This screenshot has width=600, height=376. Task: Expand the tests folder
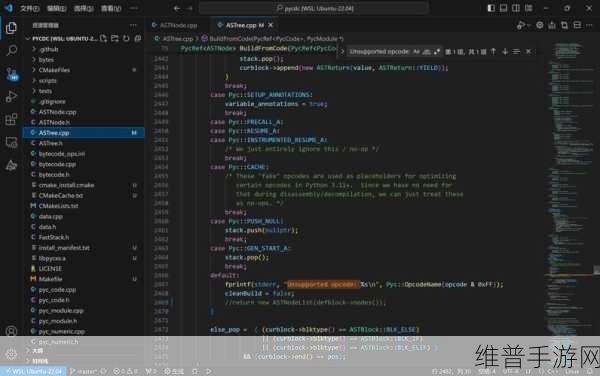coord(84,91)
